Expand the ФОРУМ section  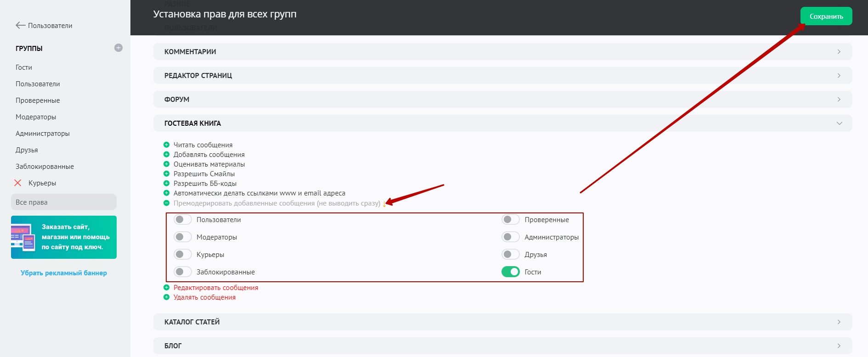click(x=502, y=100)
